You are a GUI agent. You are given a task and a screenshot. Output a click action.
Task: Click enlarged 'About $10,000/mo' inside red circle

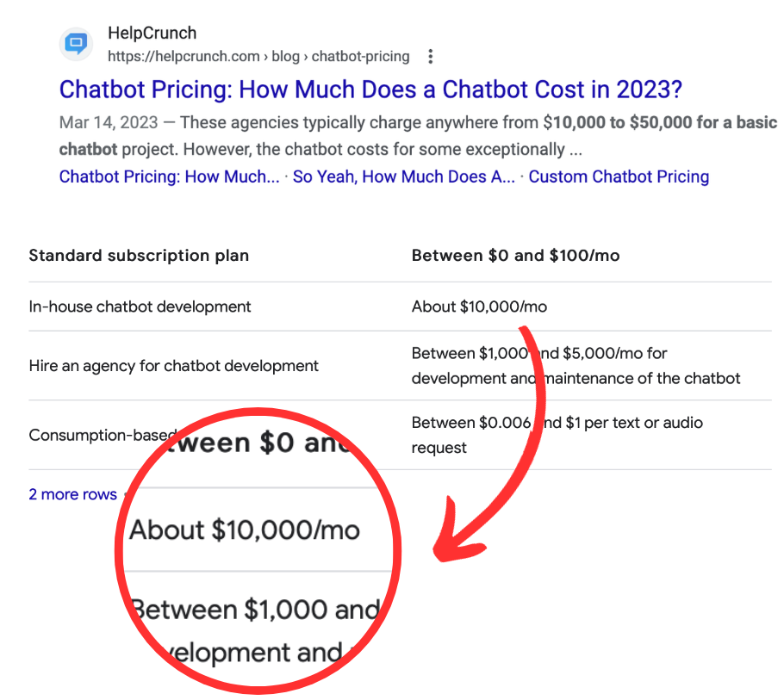point(244,530)
